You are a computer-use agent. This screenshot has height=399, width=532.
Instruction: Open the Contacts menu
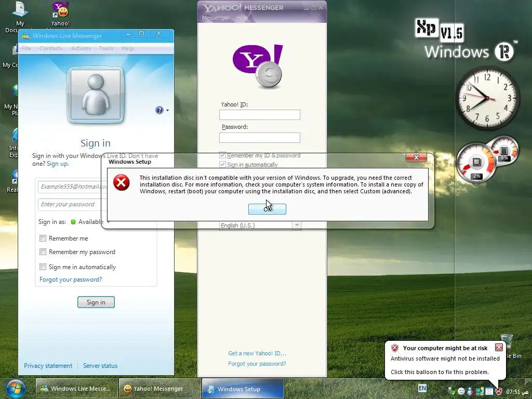(51, 48)
